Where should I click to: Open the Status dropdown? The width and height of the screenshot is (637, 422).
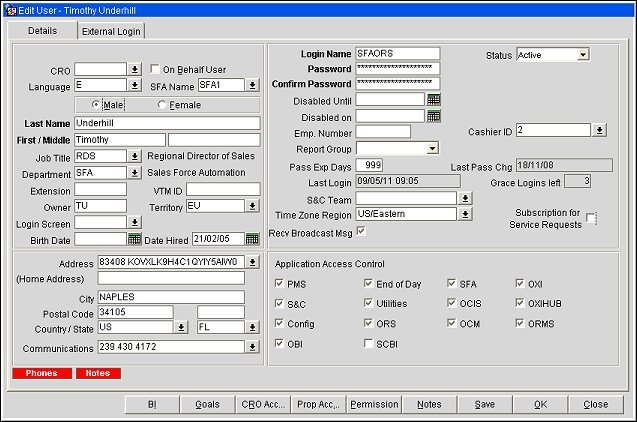click(583, 54)
